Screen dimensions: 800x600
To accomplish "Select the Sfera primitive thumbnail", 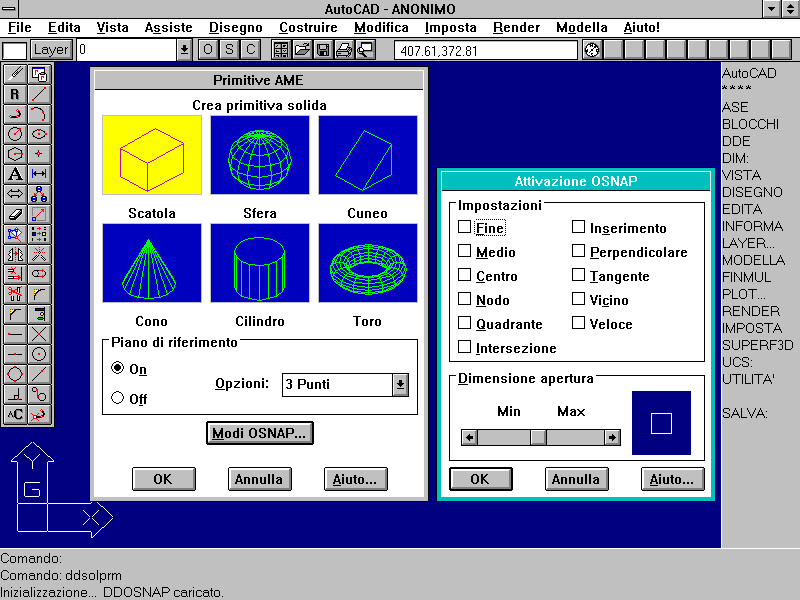I will coord(260,155).
